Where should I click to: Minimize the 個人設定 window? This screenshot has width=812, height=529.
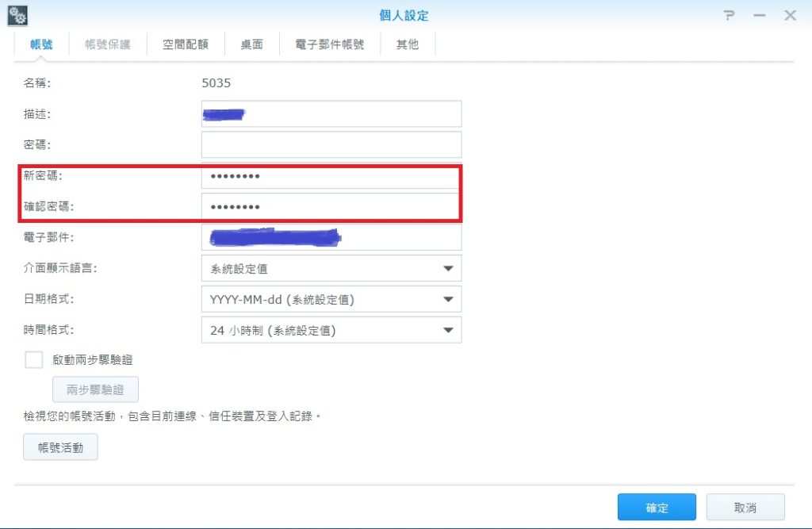point(760,16)
